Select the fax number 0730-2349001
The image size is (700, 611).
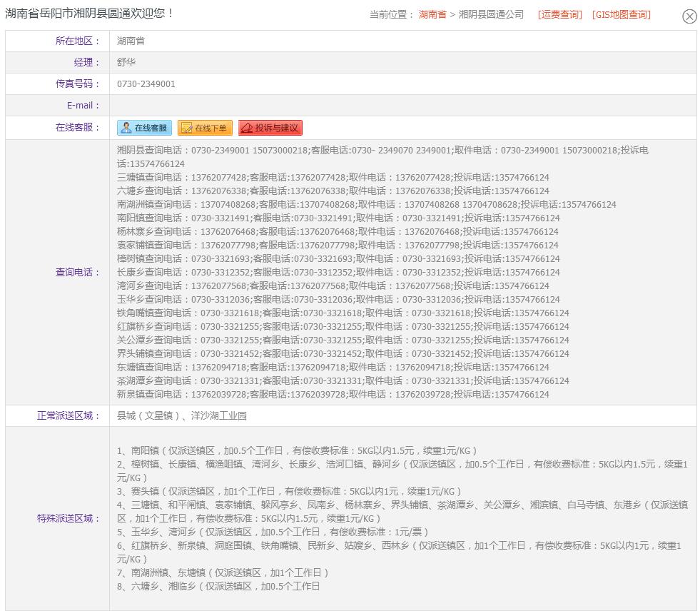point(146,84)
